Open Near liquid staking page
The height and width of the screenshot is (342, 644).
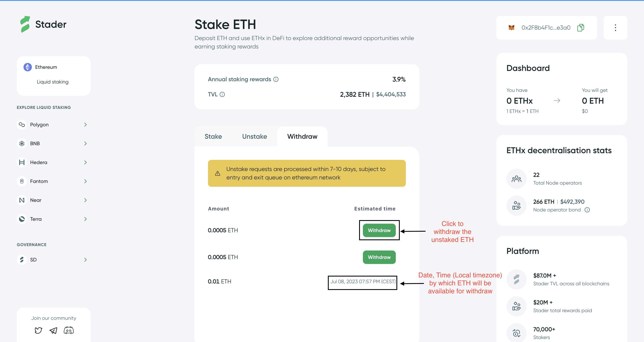[36, 200]
